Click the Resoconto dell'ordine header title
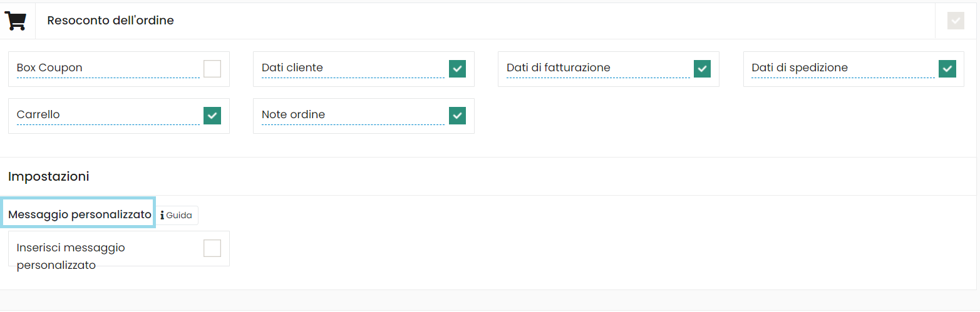 (110, 21)
